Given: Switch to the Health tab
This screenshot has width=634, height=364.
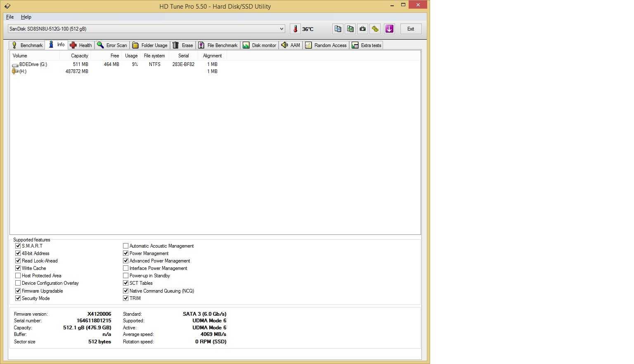Looking at the screenshot, I should [x=81, y=45].
